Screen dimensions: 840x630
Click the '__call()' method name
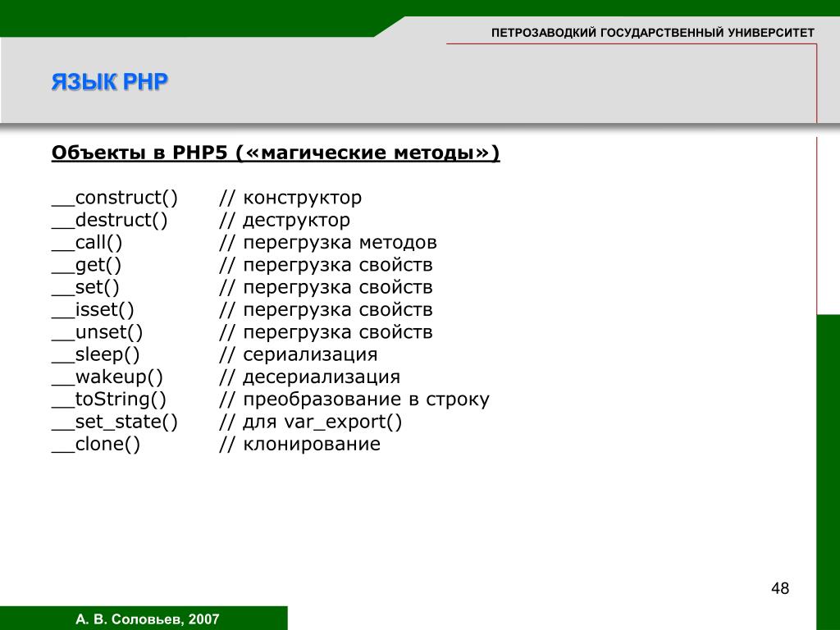(87, 243)
